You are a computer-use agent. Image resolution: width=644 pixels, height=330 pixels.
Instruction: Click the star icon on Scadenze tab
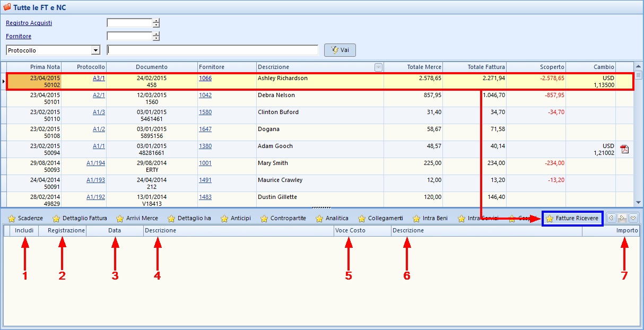(x=12, y=219)
